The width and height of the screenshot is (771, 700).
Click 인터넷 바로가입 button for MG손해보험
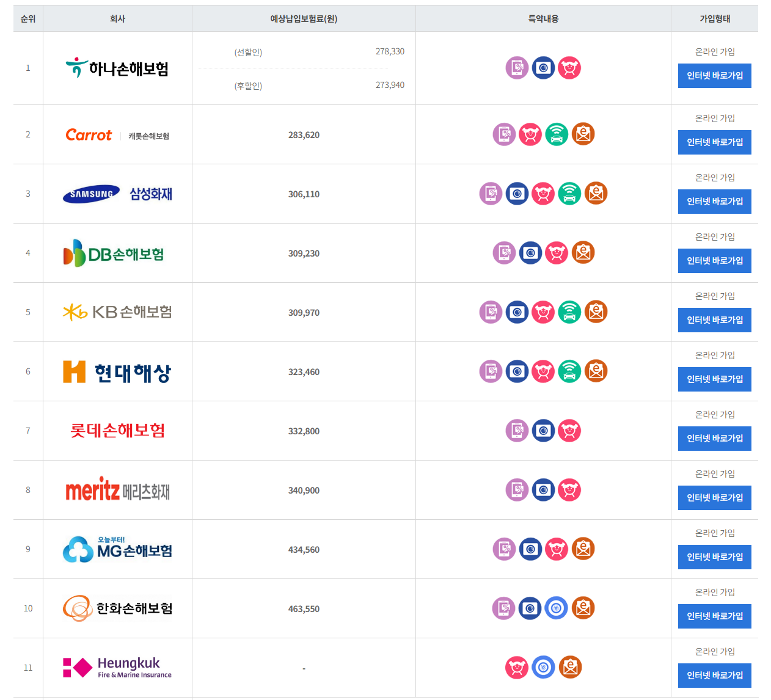pyautogui.click(x=715, y=557)
